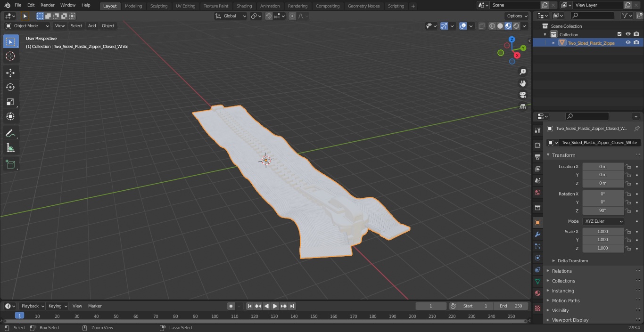Screen dimensions: 644x332
Task: Toggle auto keying record button
Action: pyautogui.click(x=231, y=306)
